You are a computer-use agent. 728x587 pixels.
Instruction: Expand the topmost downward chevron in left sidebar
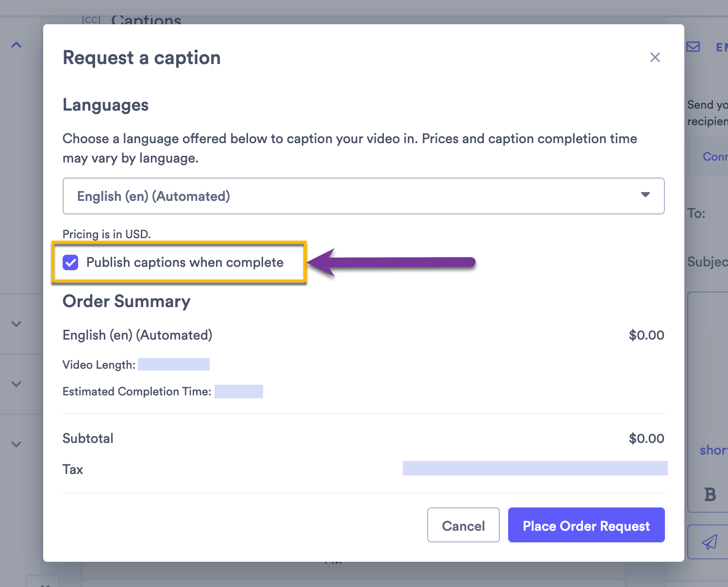[x=17, y=324]
